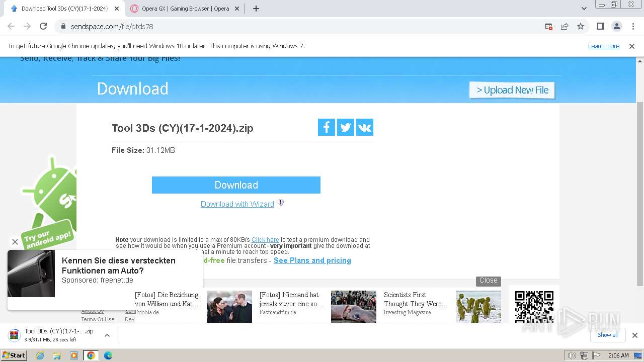644x362 pixels.
Task: Close the downloads shelf
Action: pos(635,335)
